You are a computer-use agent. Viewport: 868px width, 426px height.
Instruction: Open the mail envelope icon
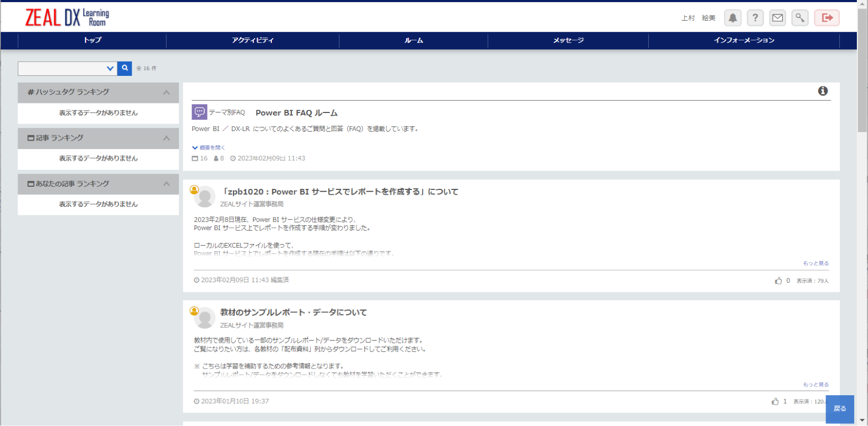(777, 18)
